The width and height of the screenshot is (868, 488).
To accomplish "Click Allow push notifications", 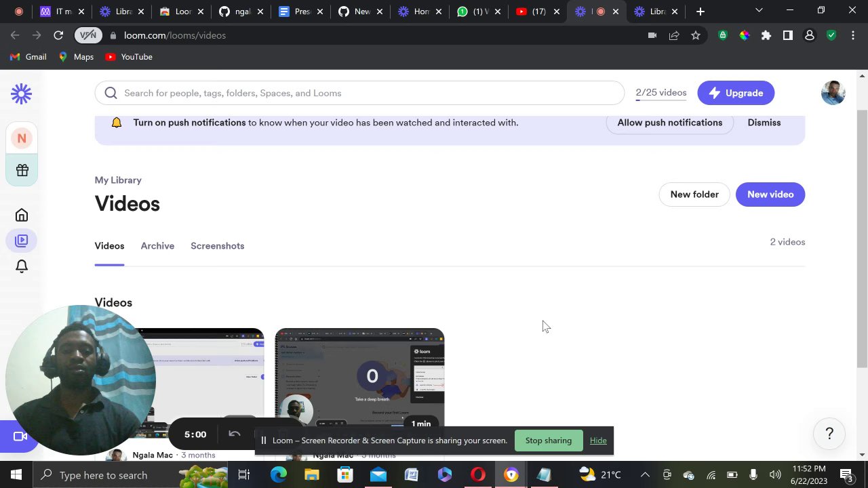I will click(670, 123).
